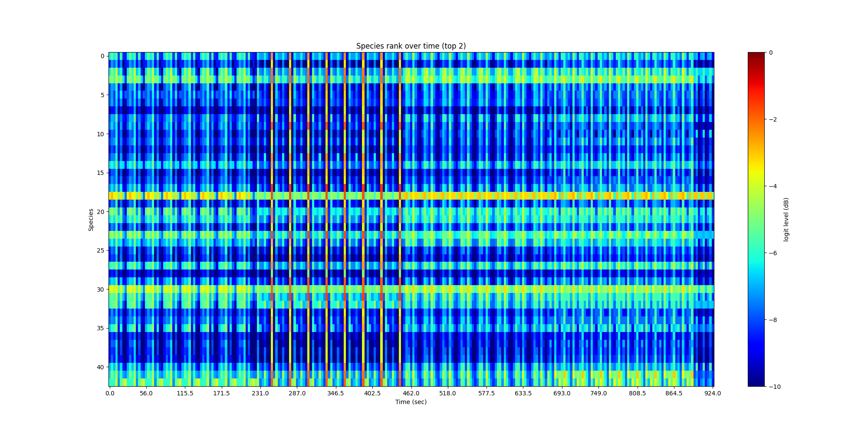Click the -10 tick label on the colorbar
The width and height of the screenshot is (868, 434).
click(774, 387)
